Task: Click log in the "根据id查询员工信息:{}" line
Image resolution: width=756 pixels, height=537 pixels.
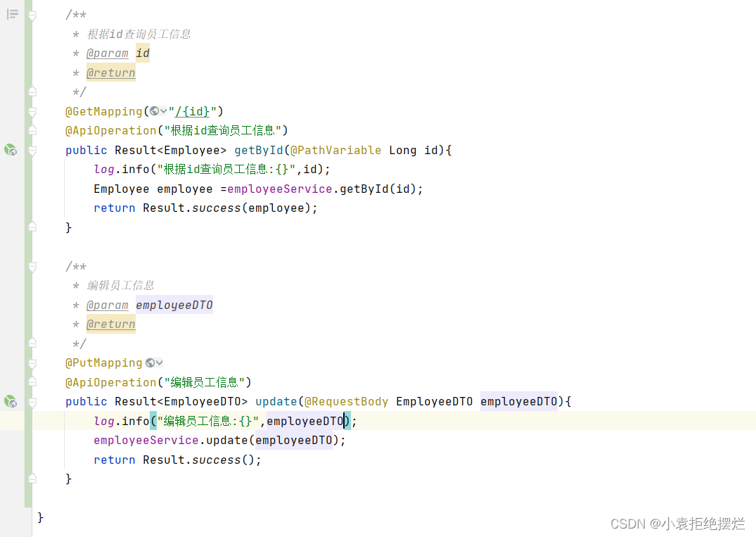Action: tap(103, 170)
